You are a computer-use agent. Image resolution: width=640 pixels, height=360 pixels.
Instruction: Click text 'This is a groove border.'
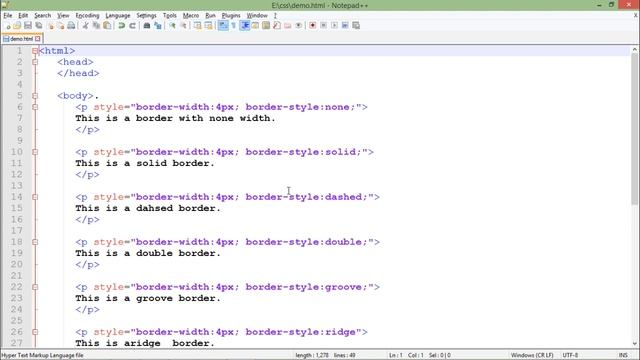(148, 298)
